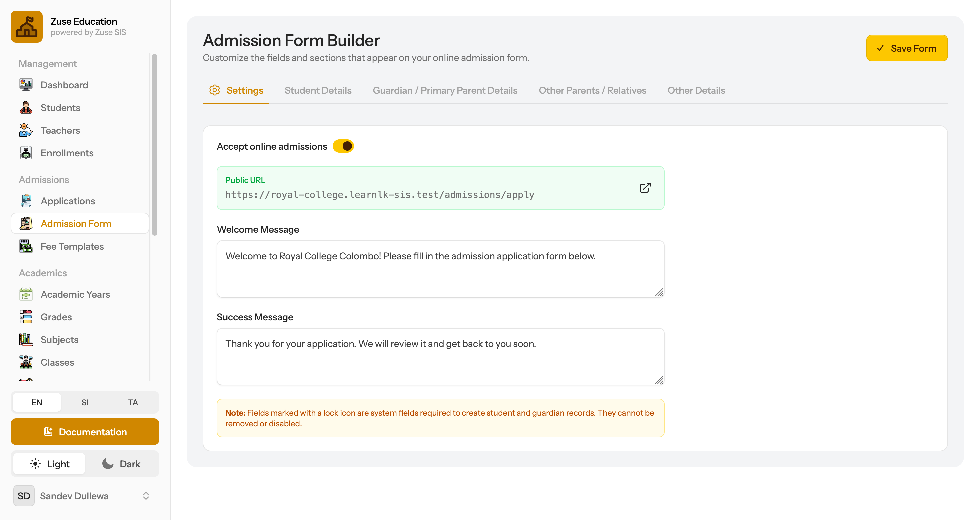The height and width of the screenshot is (520, 980).
Task: Click the Fee Templates money icon
Action: coord(26,246)
